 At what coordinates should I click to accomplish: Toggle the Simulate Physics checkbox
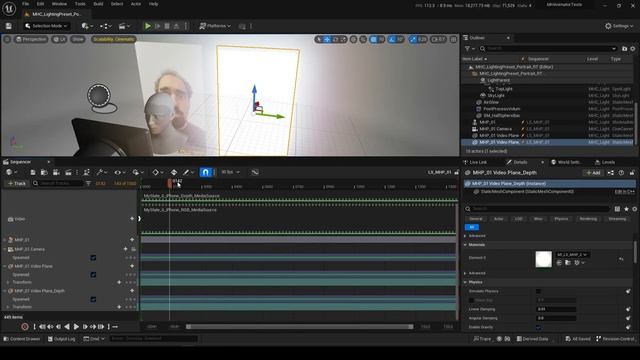(538, 291)
